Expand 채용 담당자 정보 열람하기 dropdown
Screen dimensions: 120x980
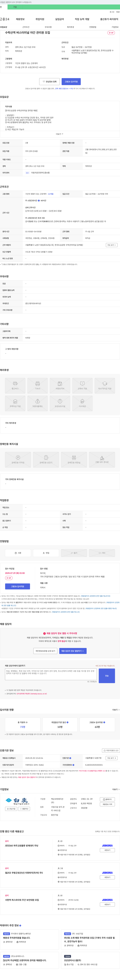pos(73,651)
